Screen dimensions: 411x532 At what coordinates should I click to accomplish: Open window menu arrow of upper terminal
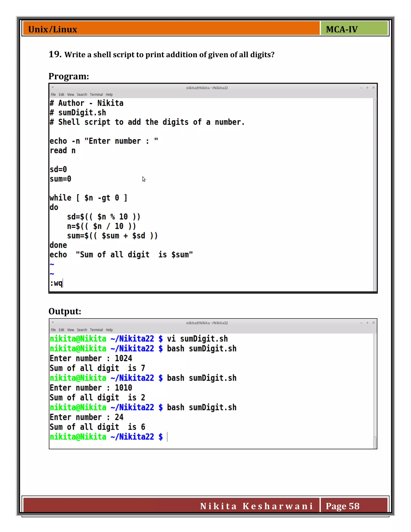coord(53,88)
